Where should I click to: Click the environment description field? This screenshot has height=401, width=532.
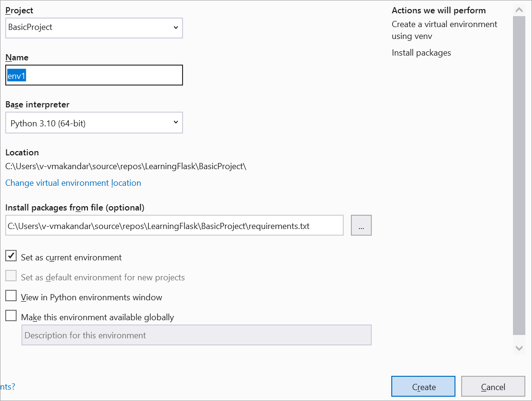click(196, 335)
